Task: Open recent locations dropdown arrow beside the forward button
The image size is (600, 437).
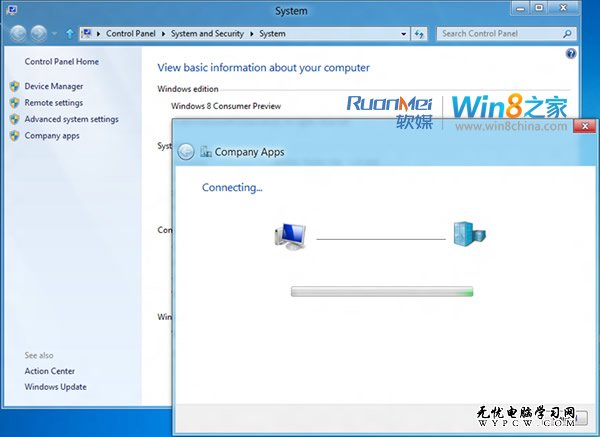Action: point(54,34)
